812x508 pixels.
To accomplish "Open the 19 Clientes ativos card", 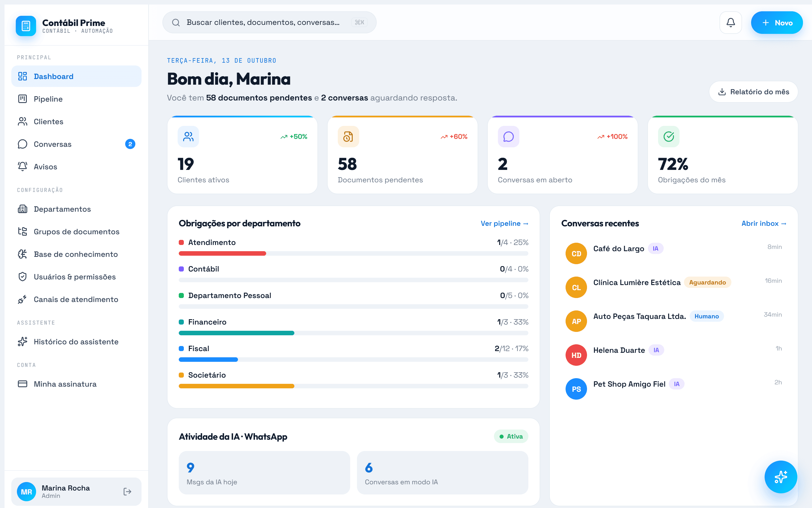I will [242, 155].
